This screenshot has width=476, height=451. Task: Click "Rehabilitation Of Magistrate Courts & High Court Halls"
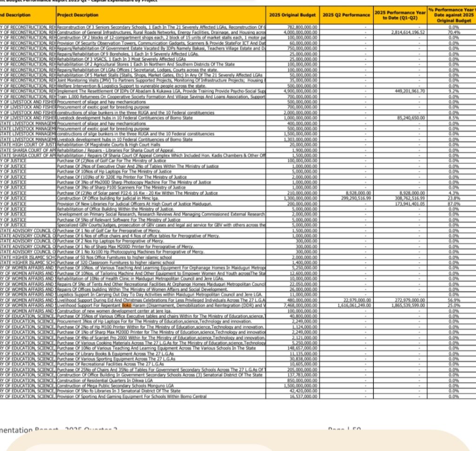pyautogui.click(x=108, y=144)
